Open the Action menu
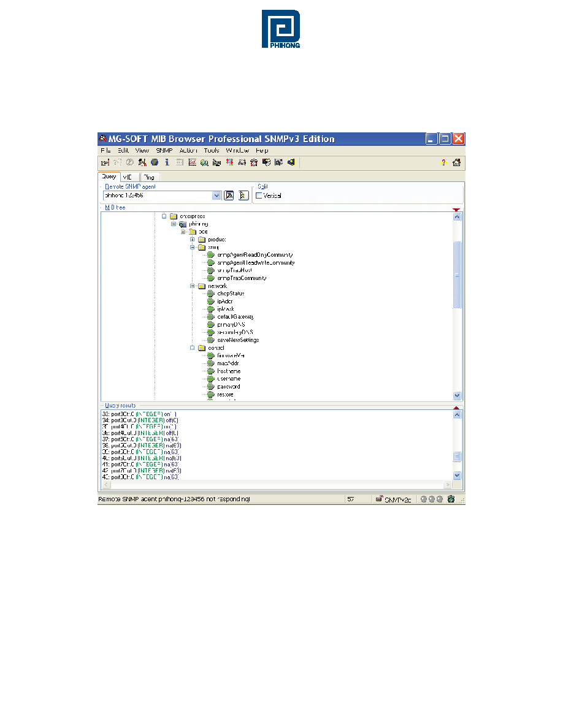The width and height of the screenshot is (563, 728). [x=189, y=150]
